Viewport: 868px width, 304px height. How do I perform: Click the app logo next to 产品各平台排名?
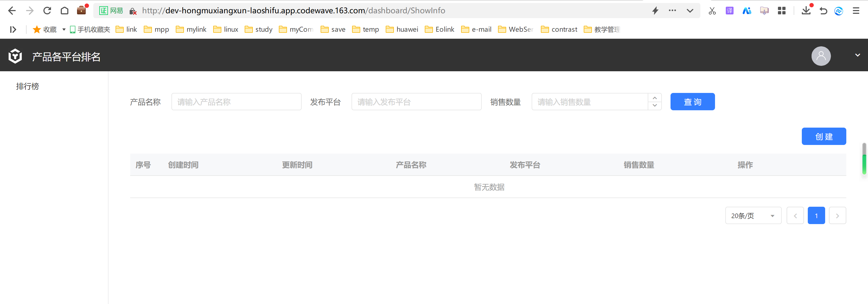(15, 56)
